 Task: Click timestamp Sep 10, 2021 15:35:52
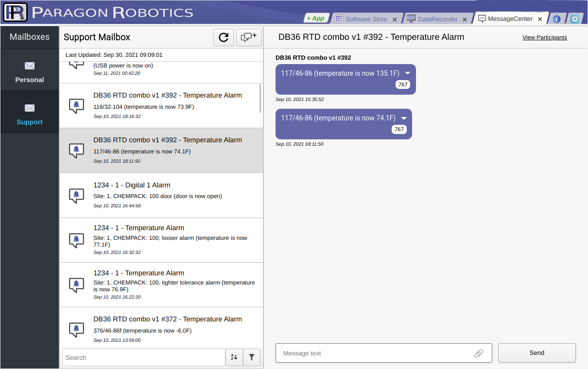(299, 100)
